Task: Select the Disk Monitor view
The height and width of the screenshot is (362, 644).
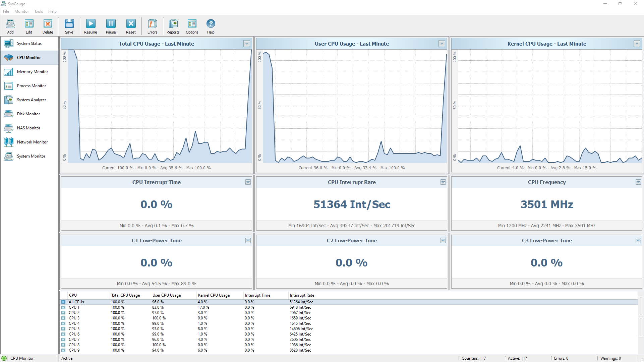Action: coord(30,114)
